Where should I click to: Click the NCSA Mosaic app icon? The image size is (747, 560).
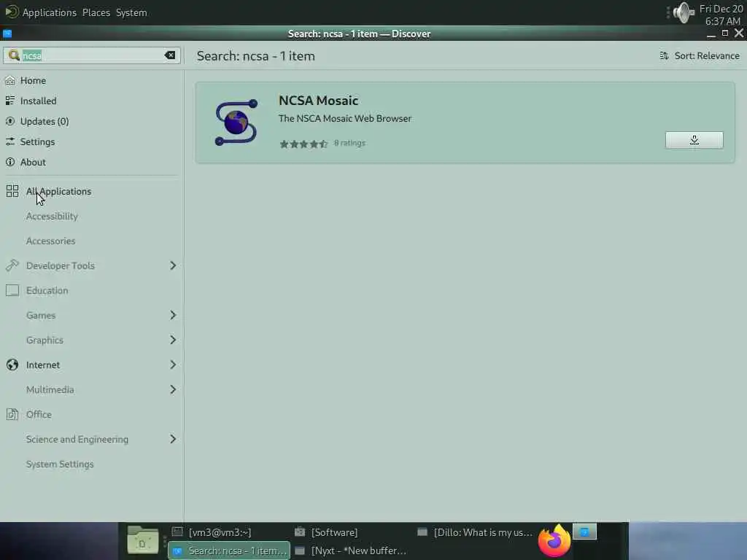point(236,122)
